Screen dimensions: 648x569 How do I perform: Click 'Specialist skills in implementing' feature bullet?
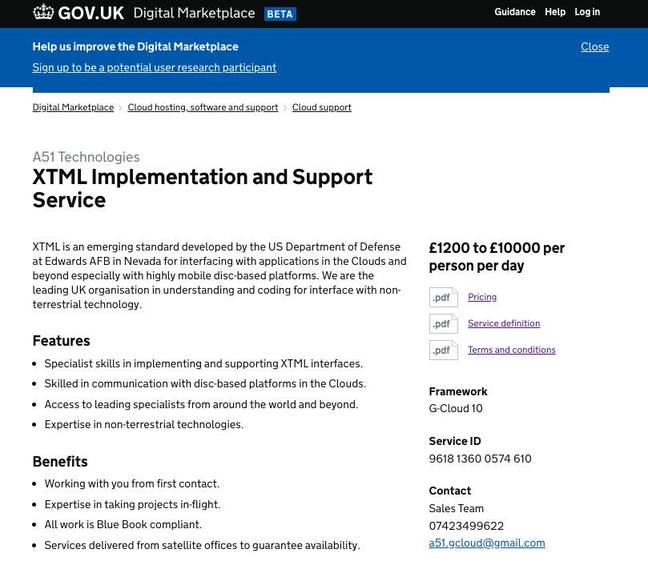(203, 364)
